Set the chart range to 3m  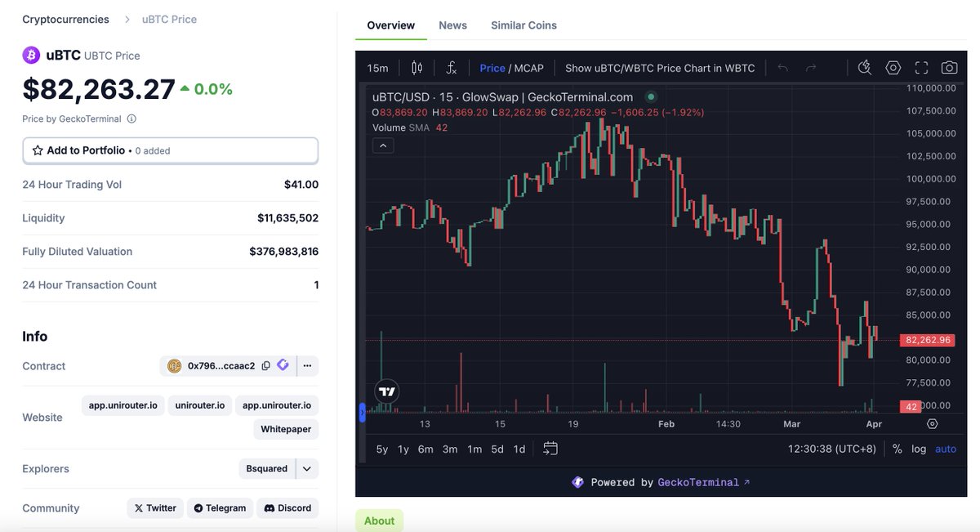pos(450,449)
